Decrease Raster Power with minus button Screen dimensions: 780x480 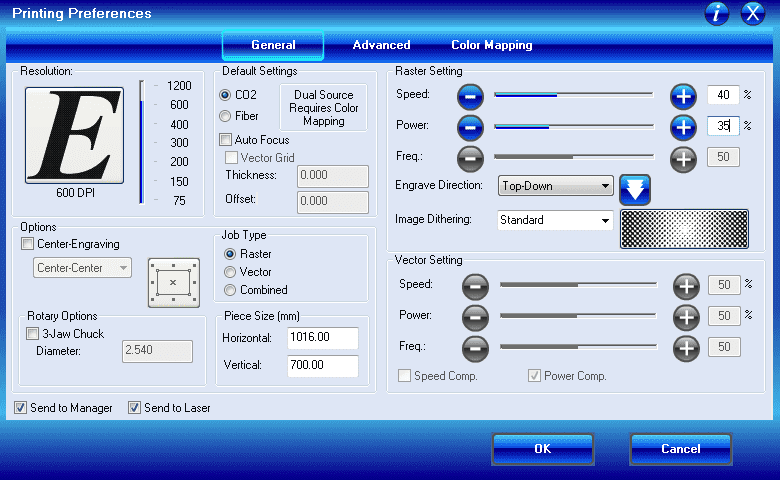point(470,128)
